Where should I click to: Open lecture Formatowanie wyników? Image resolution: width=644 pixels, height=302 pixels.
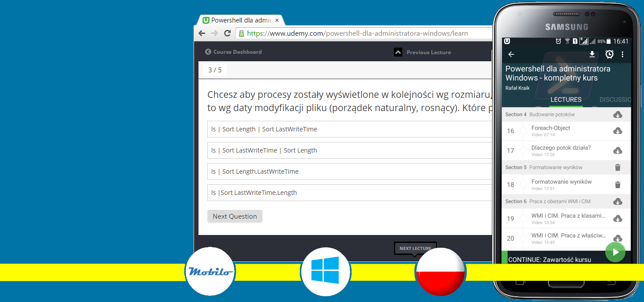[562, 182]
